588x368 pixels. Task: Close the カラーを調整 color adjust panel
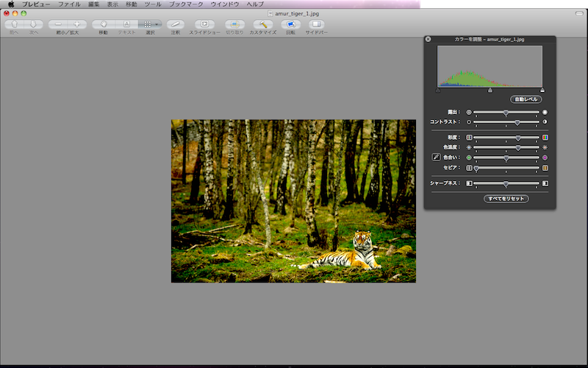(x=429, y=39)
